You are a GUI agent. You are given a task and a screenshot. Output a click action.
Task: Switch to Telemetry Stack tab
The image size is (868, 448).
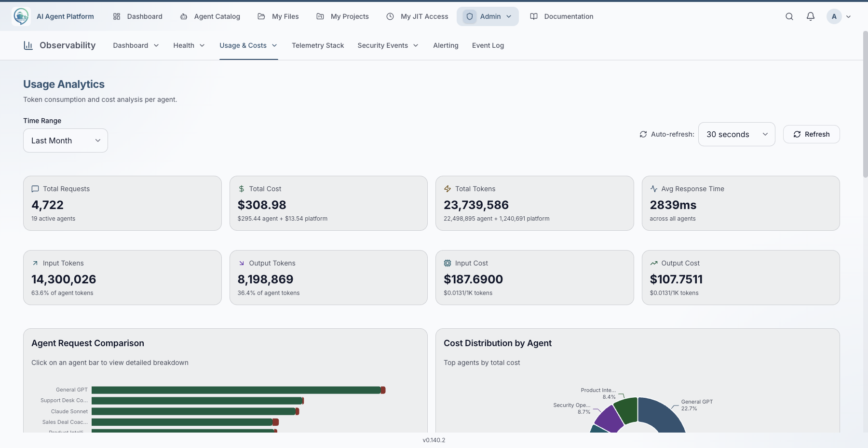click(318, 45)
